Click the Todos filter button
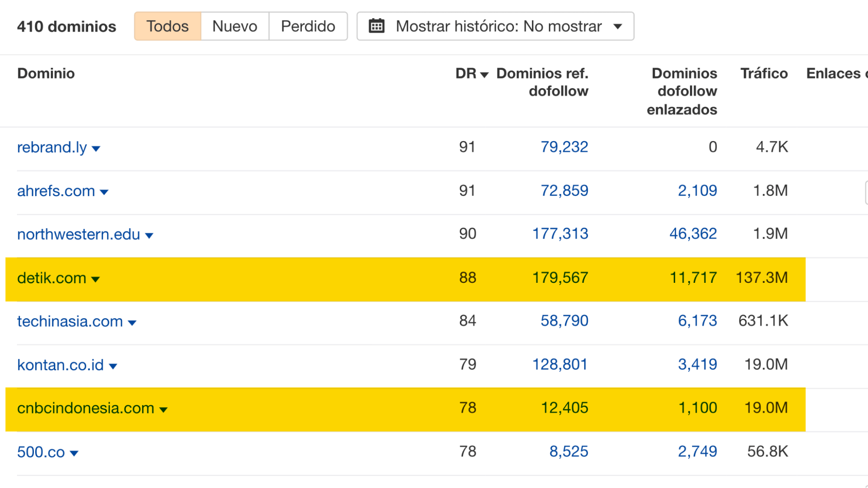Viewport: 868px width, 488px height. (x=167, y=26)
